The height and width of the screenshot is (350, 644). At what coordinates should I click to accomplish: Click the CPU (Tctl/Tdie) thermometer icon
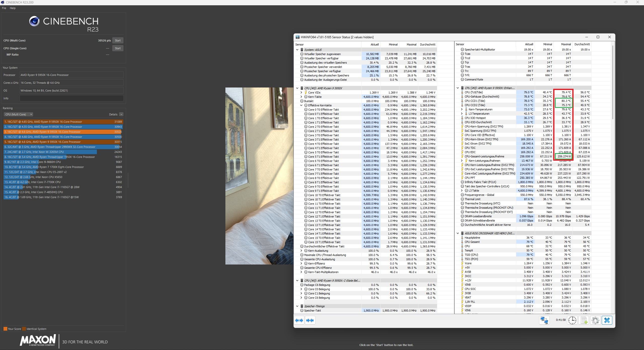[x=462, y=92]
